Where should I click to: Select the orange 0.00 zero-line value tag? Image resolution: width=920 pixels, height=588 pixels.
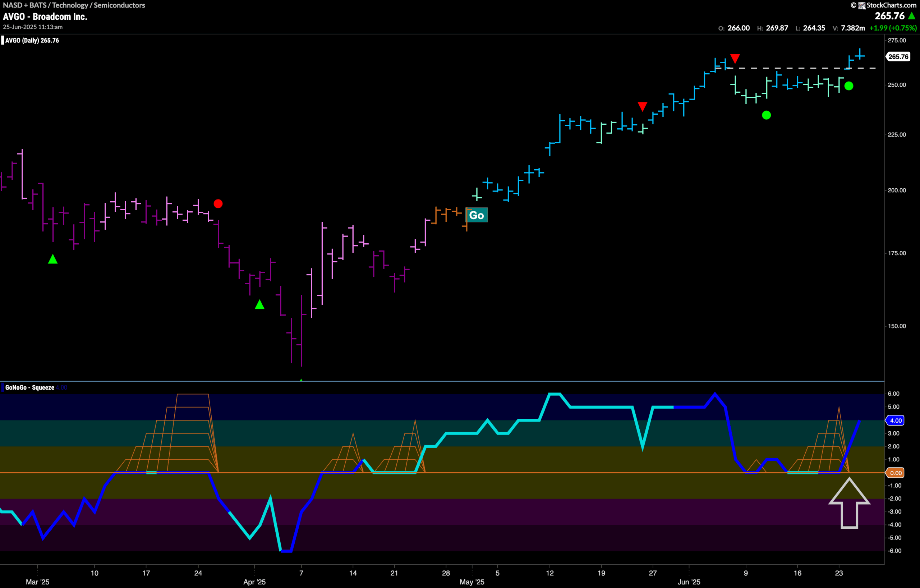[x=896, y=473]
